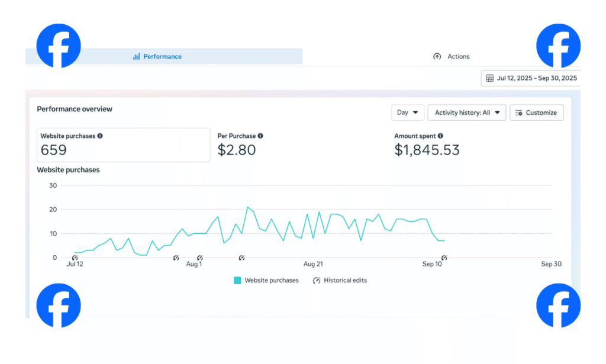This screenshot has height=364, width=606.
Task: Open the info icon next to Amount spent
Action: point(440,136)
